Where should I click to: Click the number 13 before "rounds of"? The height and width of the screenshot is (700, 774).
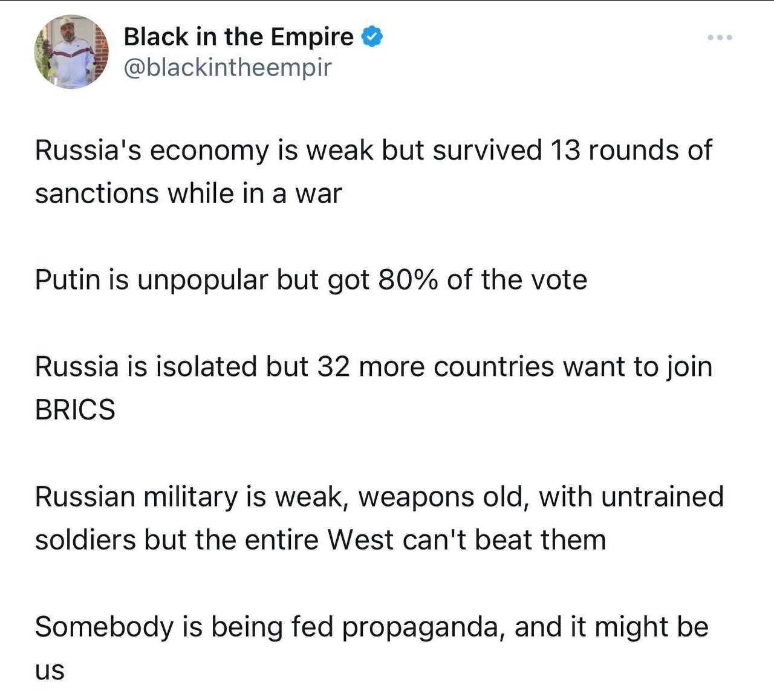[565, 151]
